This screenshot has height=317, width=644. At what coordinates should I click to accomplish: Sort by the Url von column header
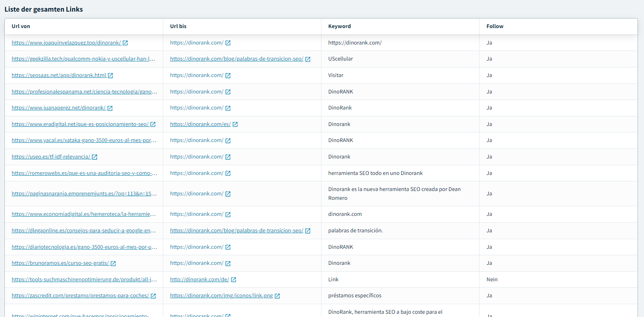(x=21, y=26)
